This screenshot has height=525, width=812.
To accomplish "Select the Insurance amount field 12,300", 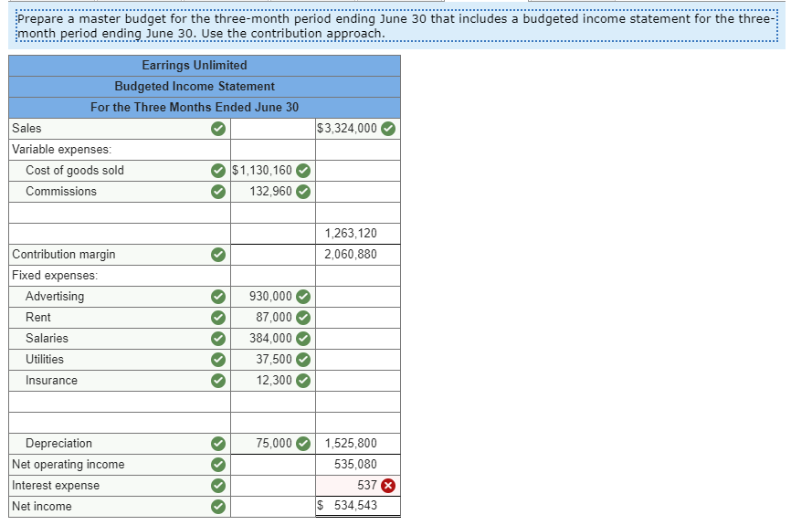I will tap(273, 381).
